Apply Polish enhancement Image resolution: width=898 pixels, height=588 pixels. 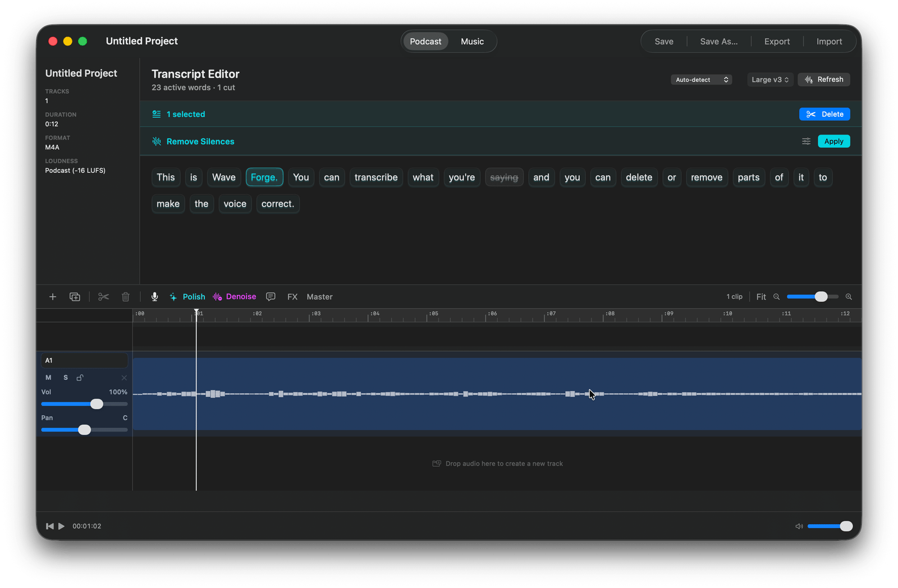[187, 297]
